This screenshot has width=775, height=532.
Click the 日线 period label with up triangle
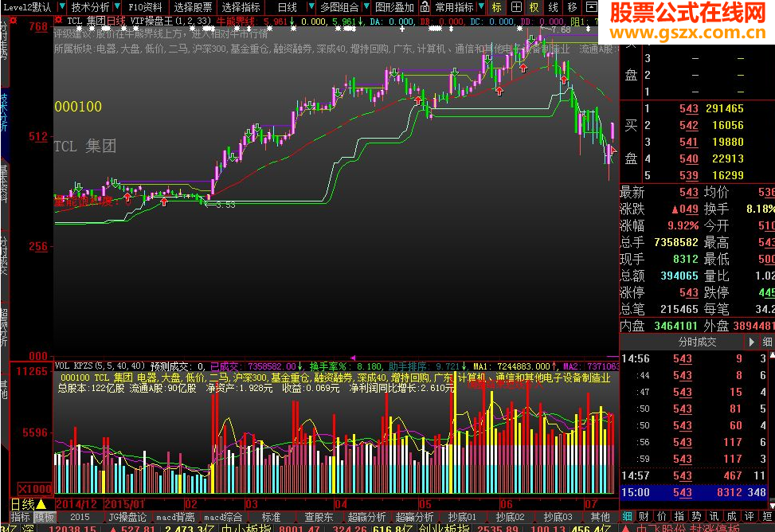pos(28,504)
